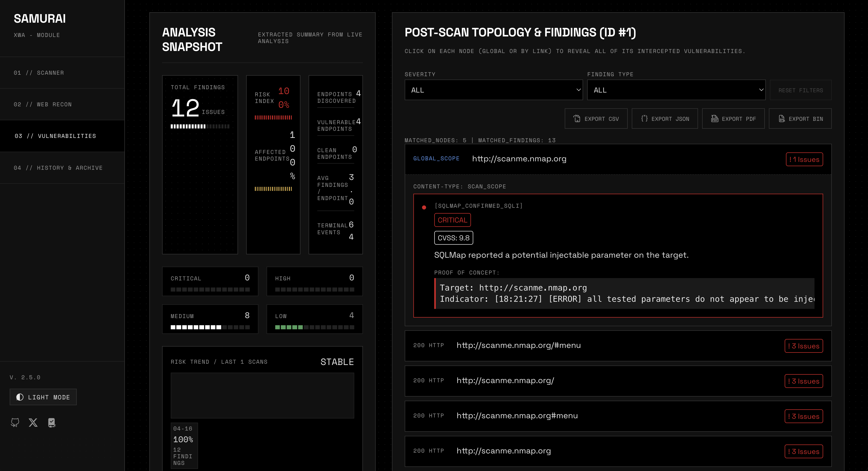
Task: Click the Export JSON braces icon
Action: coord(644,119)
